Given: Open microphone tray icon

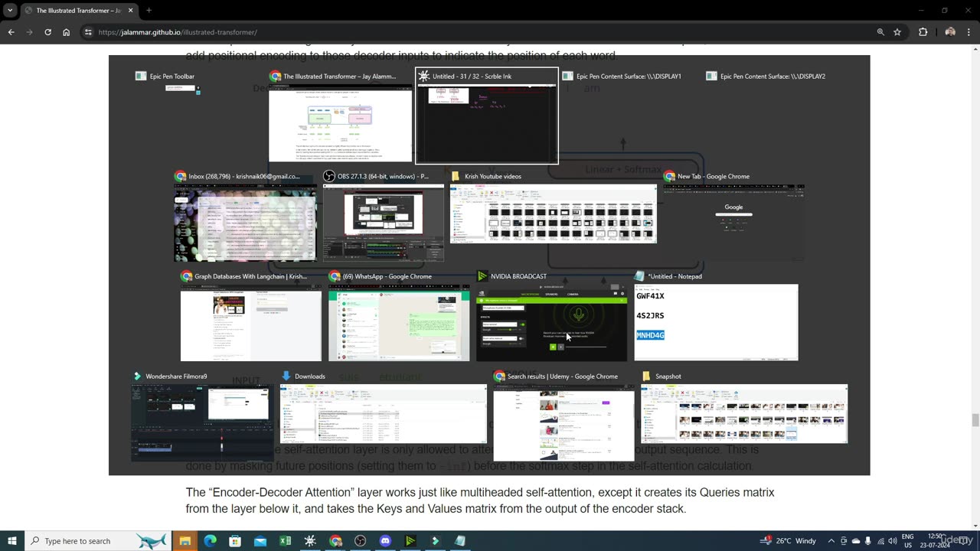Looking at the screenshot, I should (868, 541).
